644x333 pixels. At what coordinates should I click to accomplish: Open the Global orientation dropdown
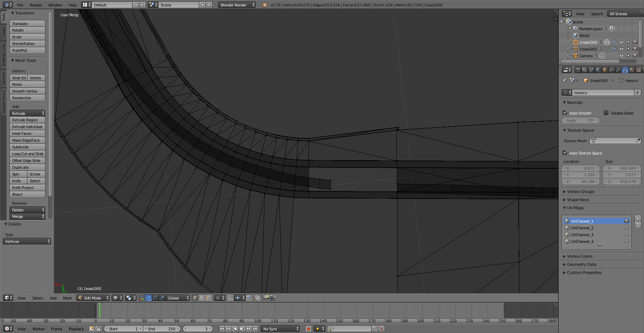pyautogui.click(x=178, y=298)
